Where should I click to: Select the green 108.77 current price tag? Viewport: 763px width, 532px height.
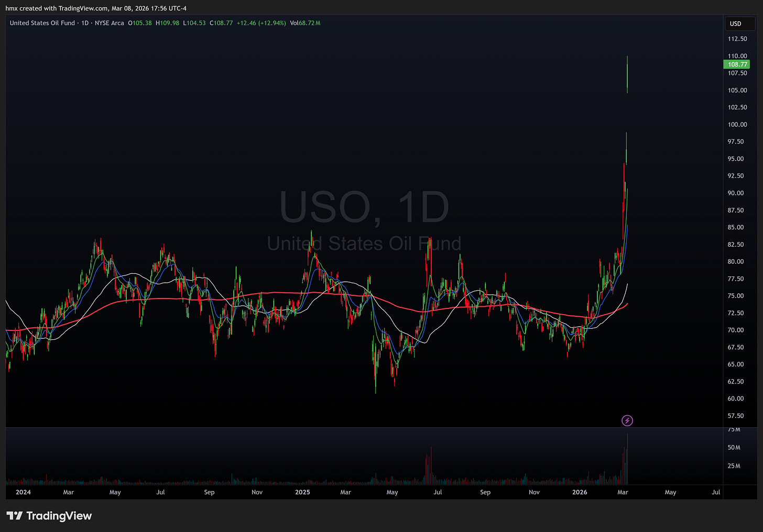point(737,64)
